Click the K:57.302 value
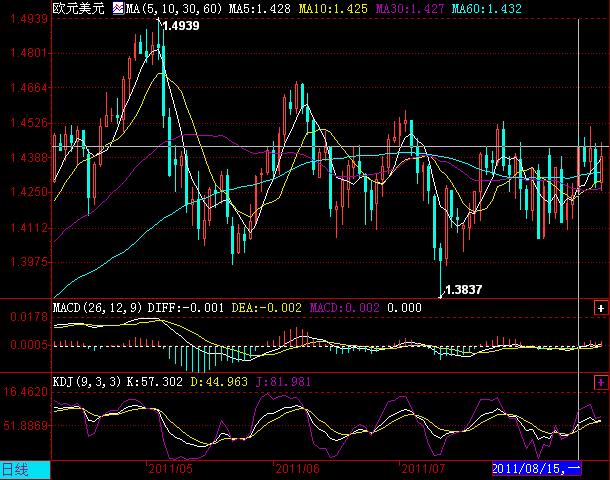This screenshot has height=480, width=610. tap(155, 382)
